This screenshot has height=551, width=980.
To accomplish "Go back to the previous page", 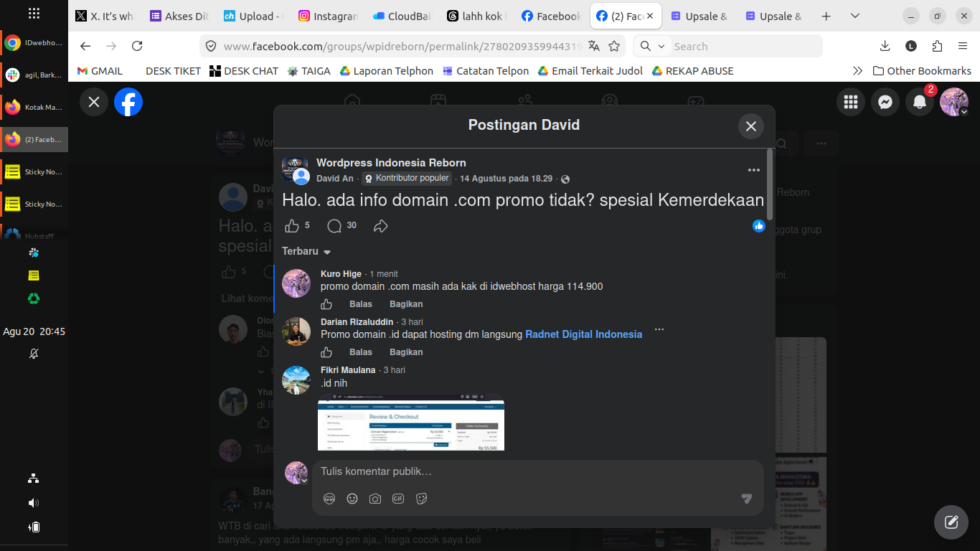I will pyautogui.click(x=85, y=46).
